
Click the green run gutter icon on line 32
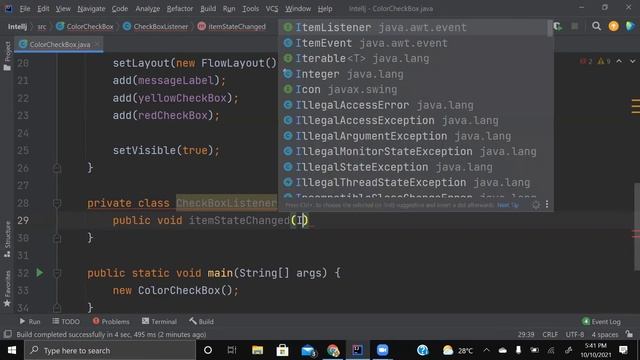[40, 273]
